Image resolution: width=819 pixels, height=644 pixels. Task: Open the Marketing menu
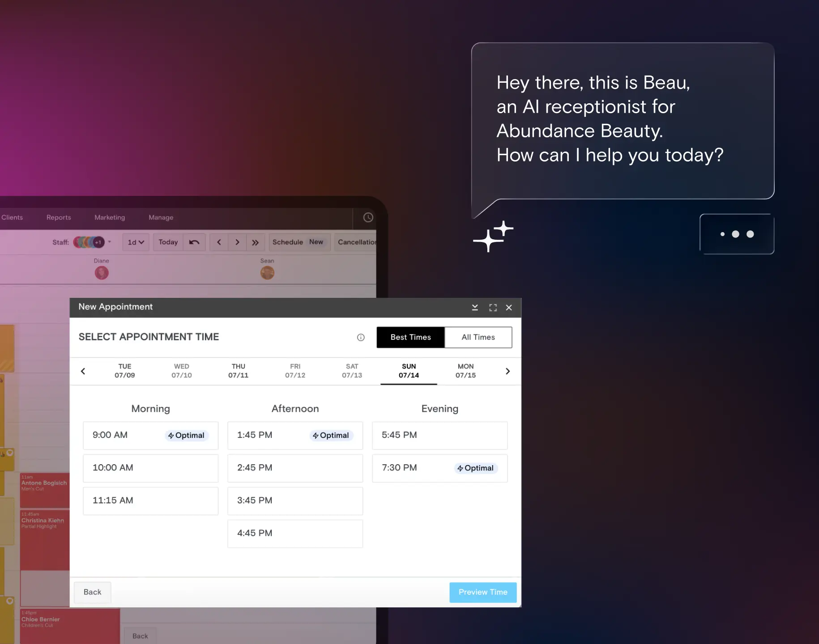110,217
